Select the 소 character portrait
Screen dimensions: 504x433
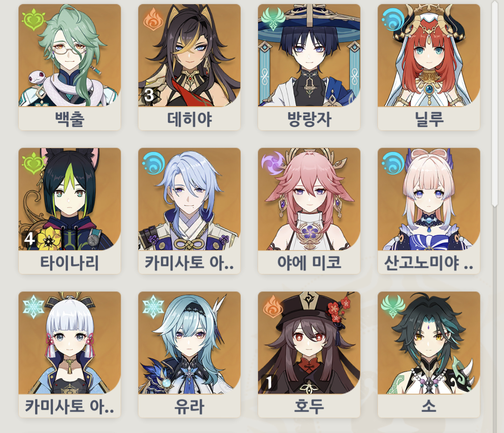(x=429, y=343)
